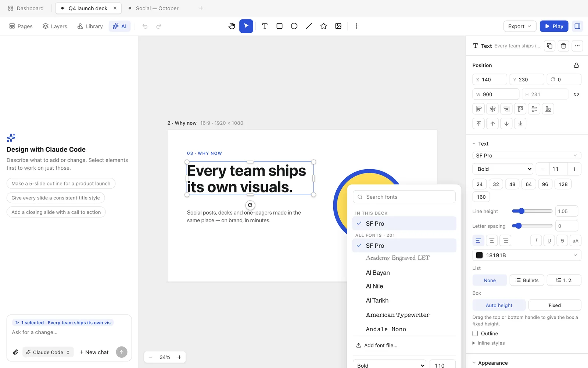Screen dimensions: 588x368
Task: Open the toolbar more options menu
Action: point(356,26)
